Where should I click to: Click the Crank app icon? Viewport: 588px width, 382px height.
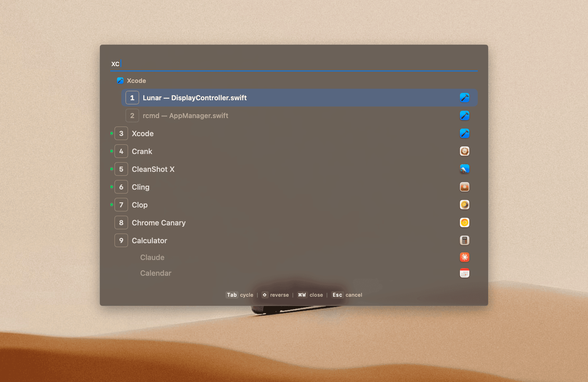coord(464,151)
